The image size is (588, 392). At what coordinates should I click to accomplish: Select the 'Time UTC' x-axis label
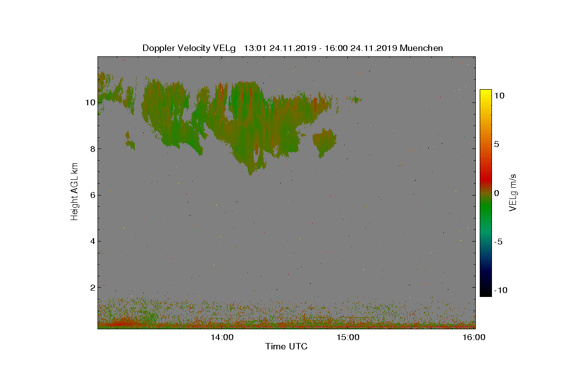pos(287,347)
